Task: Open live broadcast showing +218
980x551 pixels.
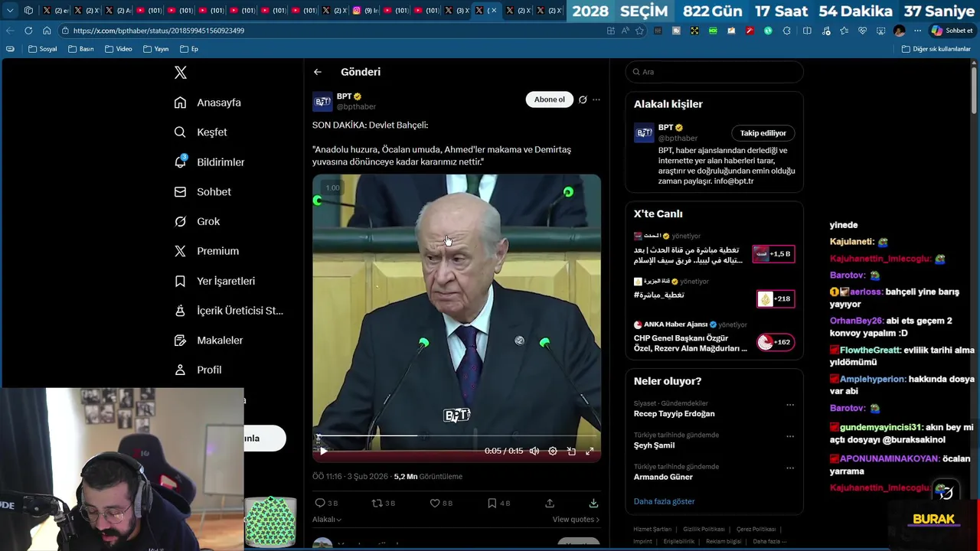Action: point(714,293)
